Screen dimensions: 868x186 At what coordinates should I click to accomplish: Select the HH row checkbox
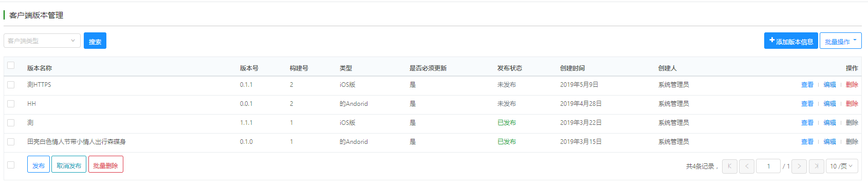(x=11, y=104)
